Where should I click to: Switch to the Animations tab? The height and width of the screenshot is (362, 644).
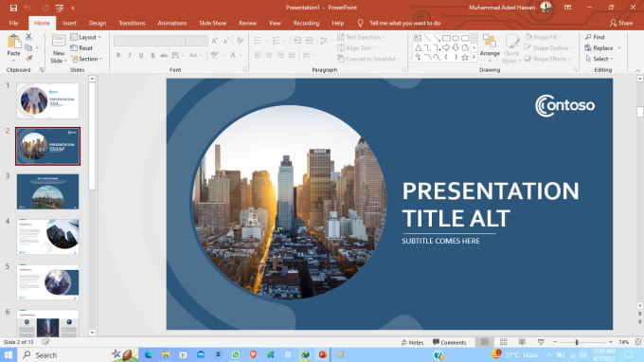(172, 23)
